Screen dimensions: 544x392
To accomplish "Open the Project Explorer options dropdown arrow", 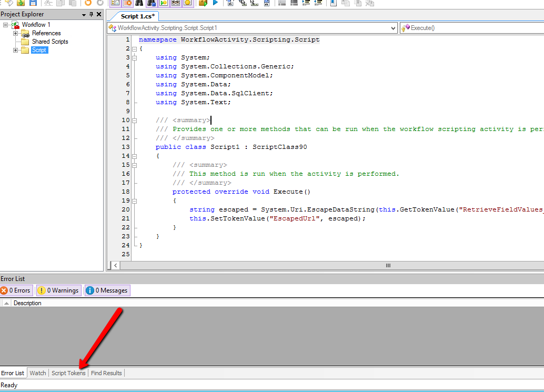I will coord(84,15).
